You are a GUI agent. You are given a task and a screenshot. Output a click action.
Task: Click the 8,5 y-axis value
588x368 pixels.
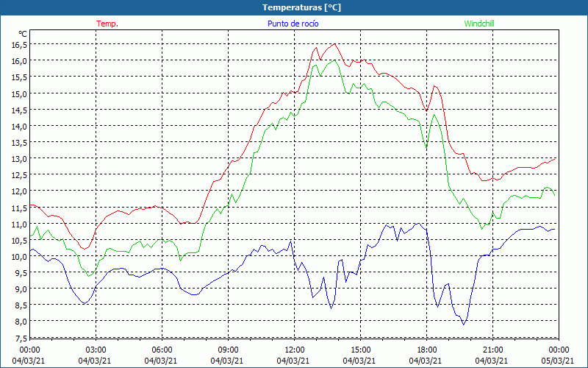pyautogui.click(x=21, y=305)
